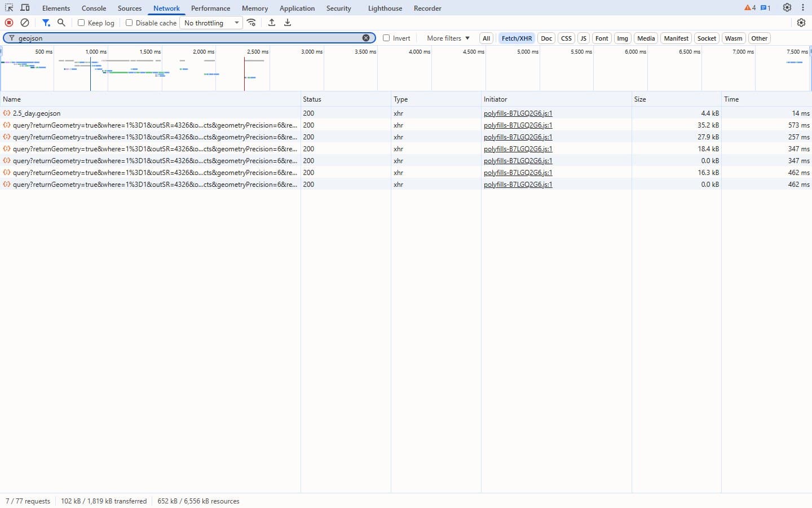Clear the geojson filter text

tap(366, 38)
